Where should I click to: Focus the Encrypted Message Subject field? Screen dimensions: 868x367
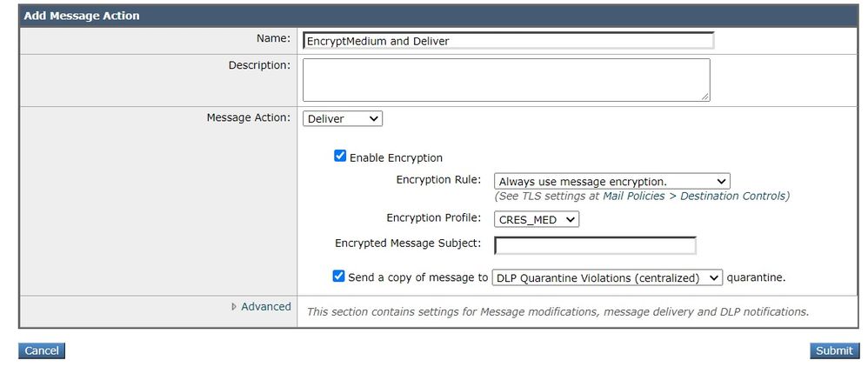click(595, 245)
